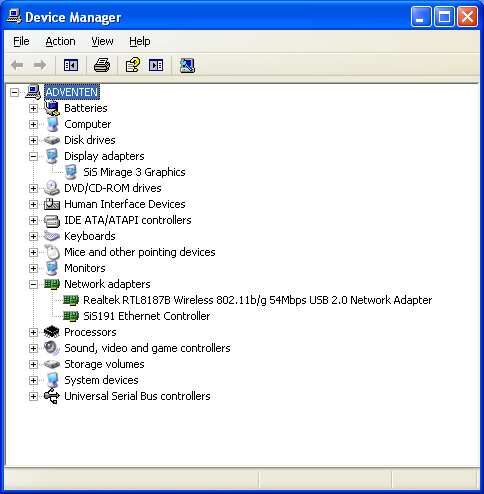The height and width of the screenshot is (494, 484).
Task: Open the View menu
Action: coord(102,41)
